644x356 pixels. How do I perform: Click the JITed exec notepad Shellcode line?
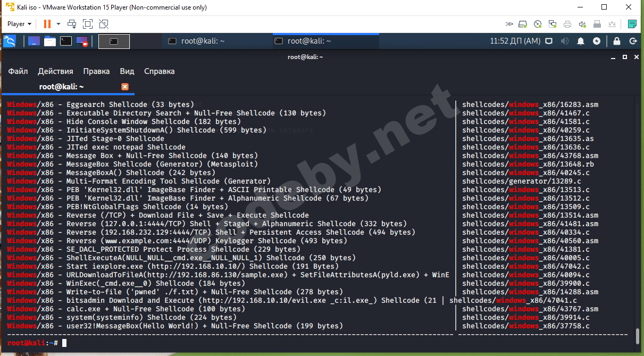point(96,147)
